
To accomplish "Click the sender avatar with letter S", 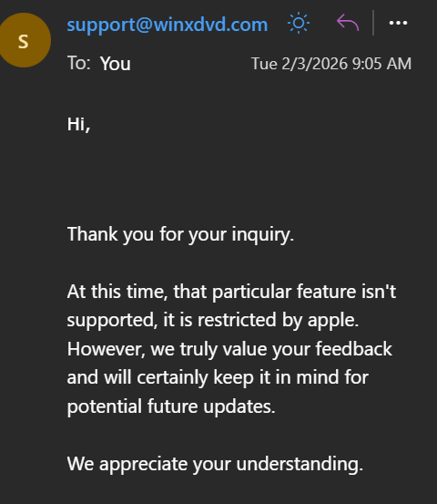I will (x=24, y=40).
